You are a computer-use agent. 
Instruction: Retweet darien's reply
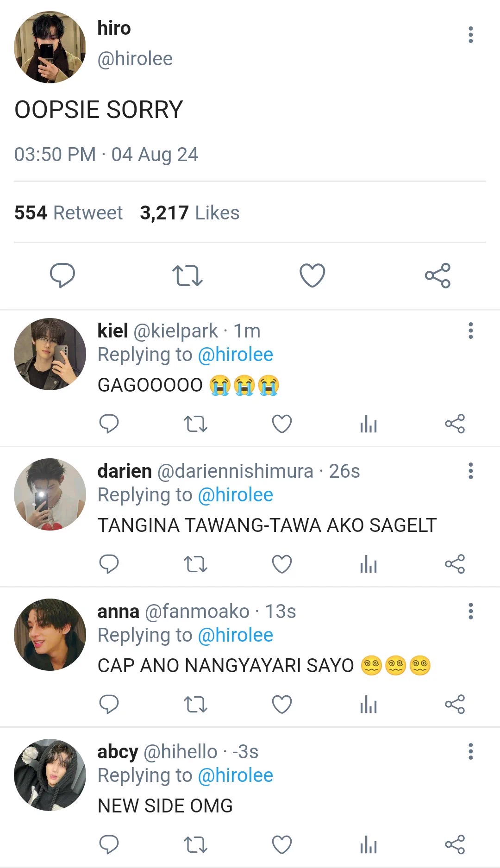[195, 564]
